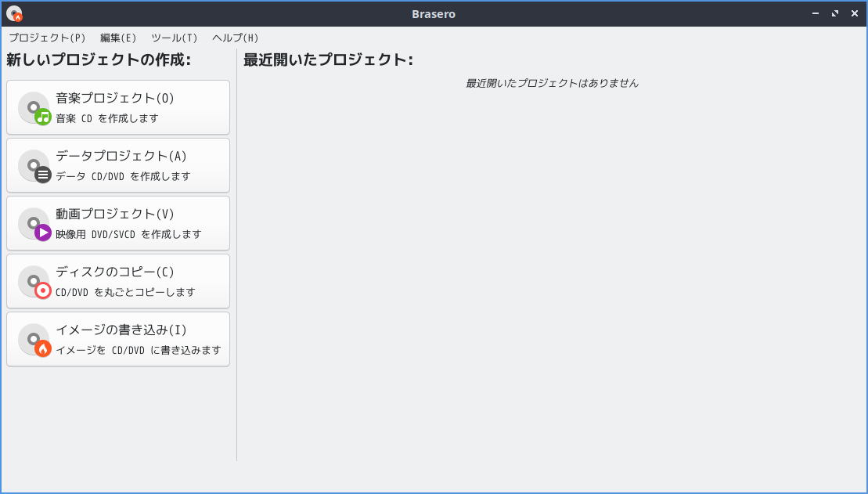868x494 pixels.
Task: Click the red disc copy icon
Action: (34, 283)
